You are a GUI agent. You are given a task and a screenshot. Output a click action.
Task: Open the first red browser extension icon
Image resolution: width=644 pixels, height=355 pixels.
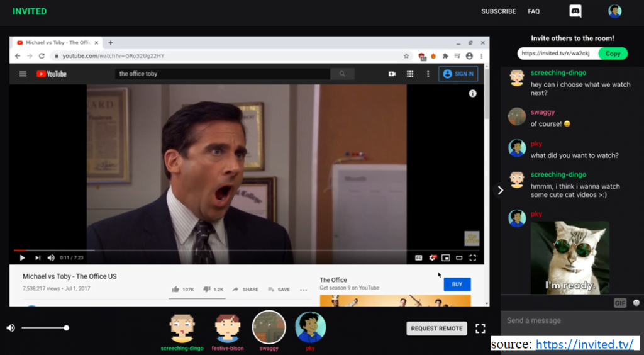coord(422,56)
